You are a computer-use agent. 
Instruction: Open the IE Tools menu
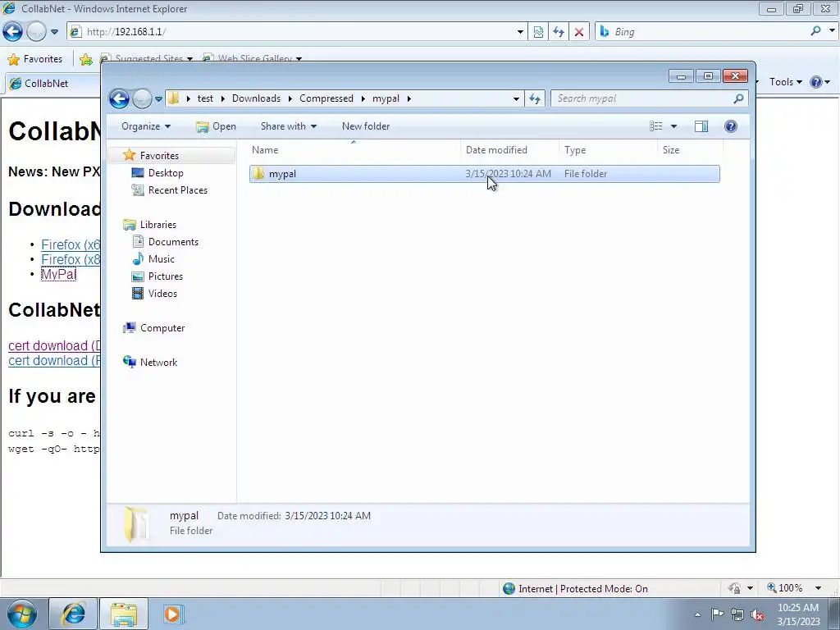coord(785,82)
